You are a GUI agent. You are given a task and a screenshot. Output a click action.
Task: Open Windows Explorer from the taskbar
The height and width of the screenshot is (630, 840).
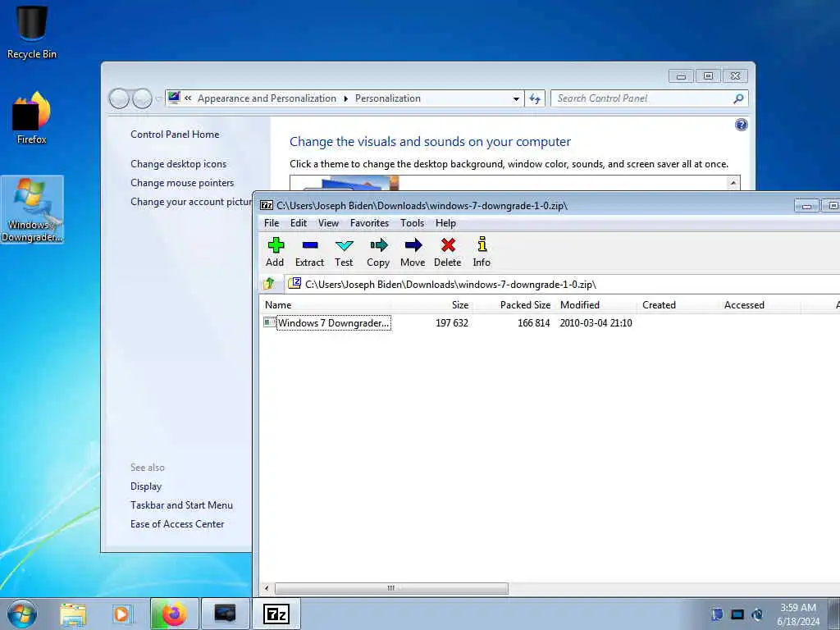pyautogui.click(x=73, y=614)
